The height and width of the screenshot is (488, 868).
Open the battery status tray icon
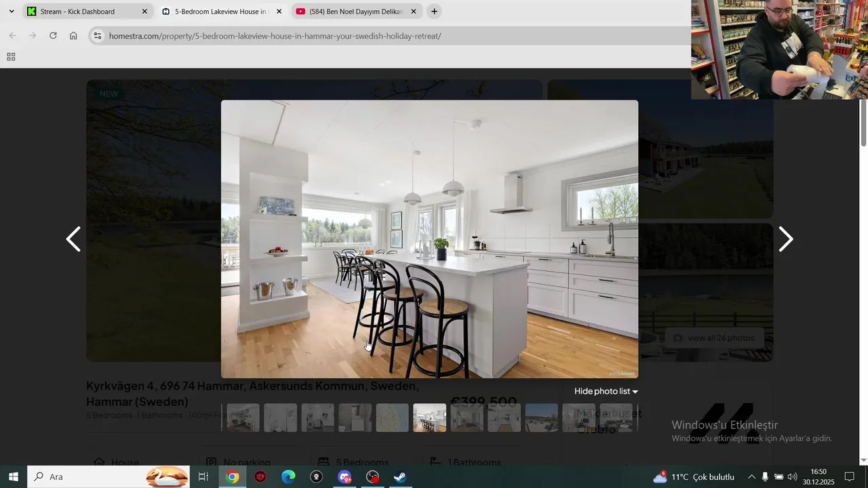coord(778,476)
